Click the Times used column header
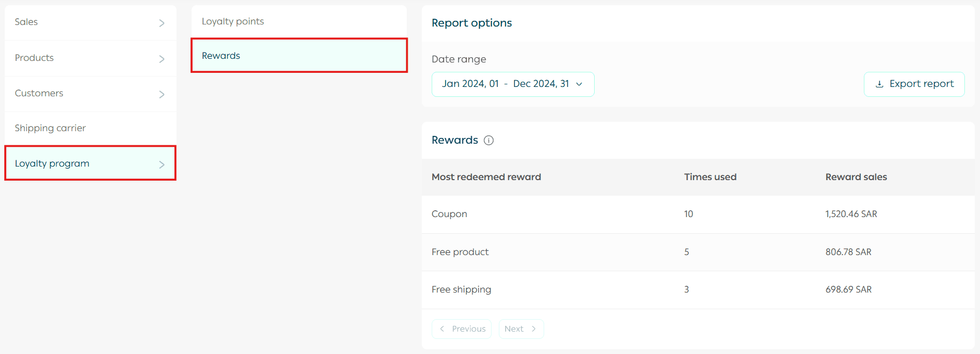The image size is (980, 354). (710, 177)
